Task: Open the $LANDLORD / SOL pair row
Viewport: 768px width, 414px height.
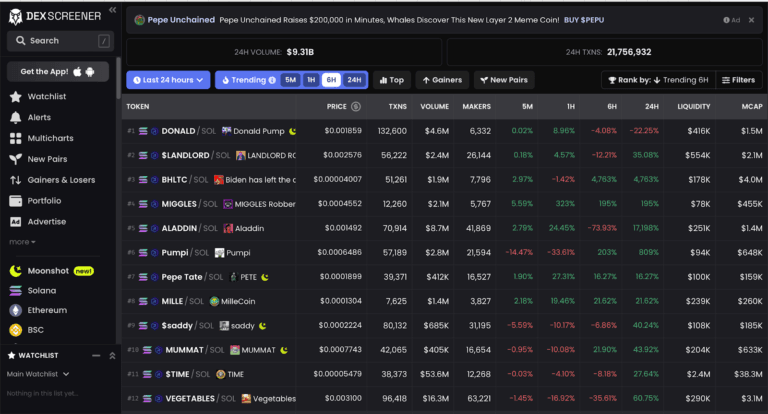Action: [445, 155]
